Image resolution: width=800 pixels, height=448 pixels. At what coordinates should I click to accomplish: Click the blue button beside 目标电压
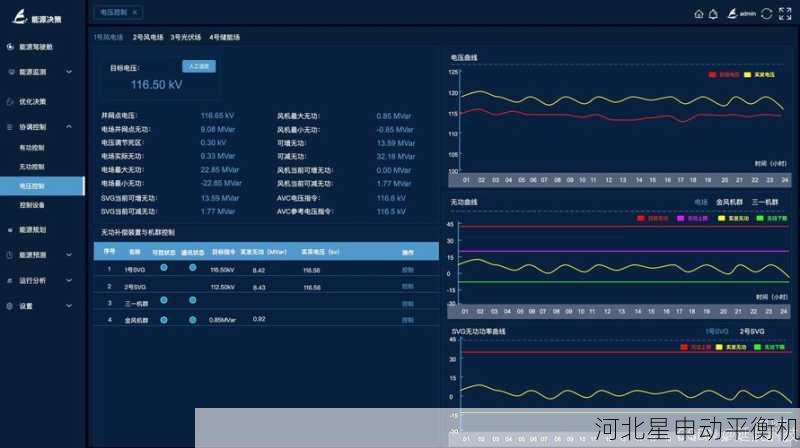199,66
